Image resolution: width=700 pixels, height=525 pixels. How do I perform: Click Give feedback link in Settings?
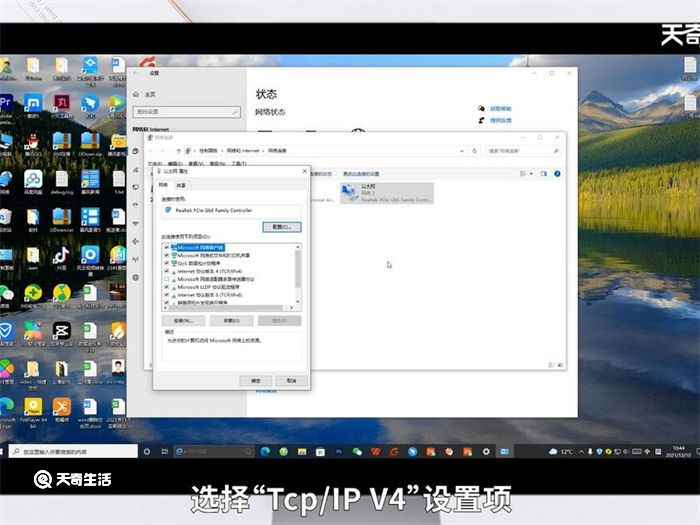(501, 121)
